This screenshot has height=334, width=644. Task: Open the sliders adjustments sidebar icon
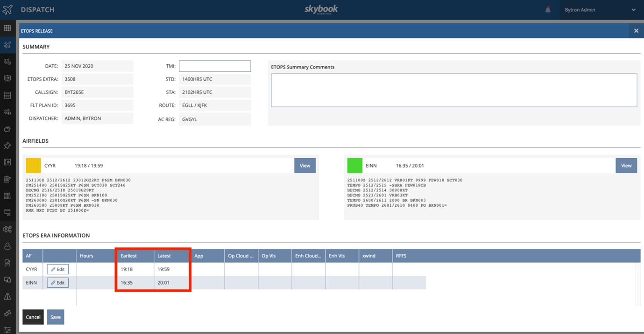click(x=7, y=330)
